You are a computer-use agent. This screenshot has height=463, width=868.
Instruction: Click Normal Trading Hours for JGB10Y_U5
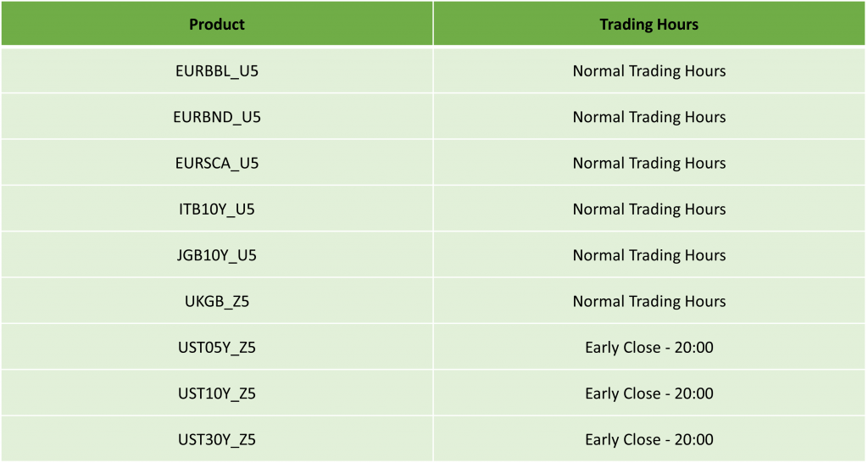point(649,254)
